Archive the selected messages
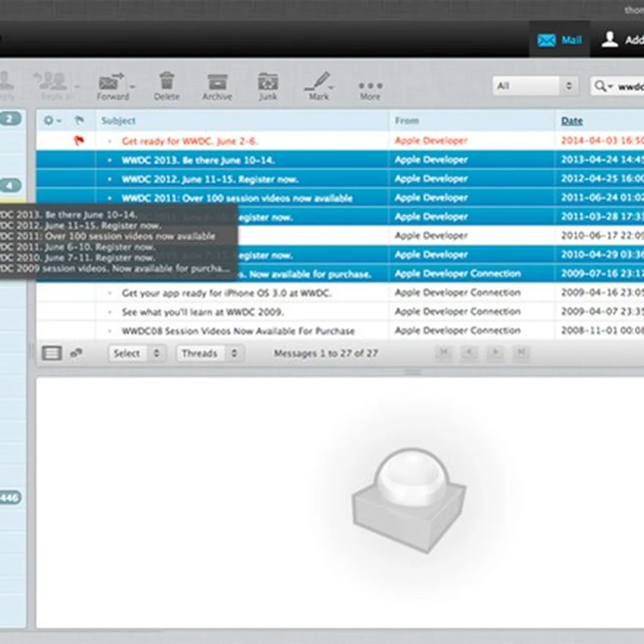The width and height of the screenshot is (644, 644). coord(217,86)
